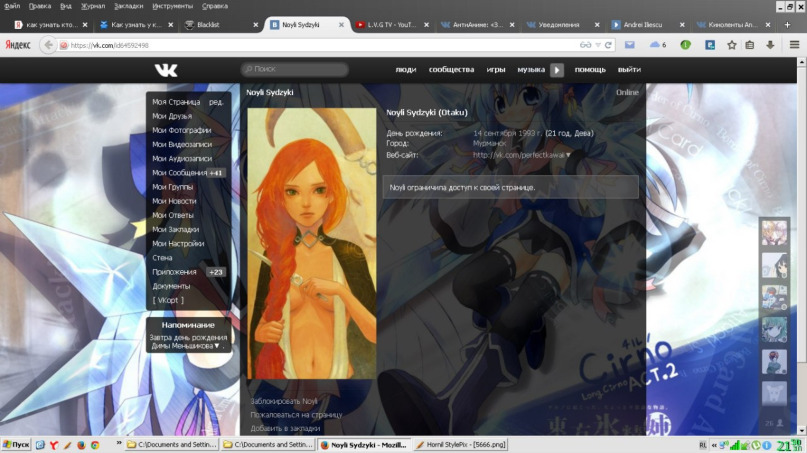This screenshot has width=807, height=453.
Task: Open the weather cloud toolbar icon
Action: [655, 45]
